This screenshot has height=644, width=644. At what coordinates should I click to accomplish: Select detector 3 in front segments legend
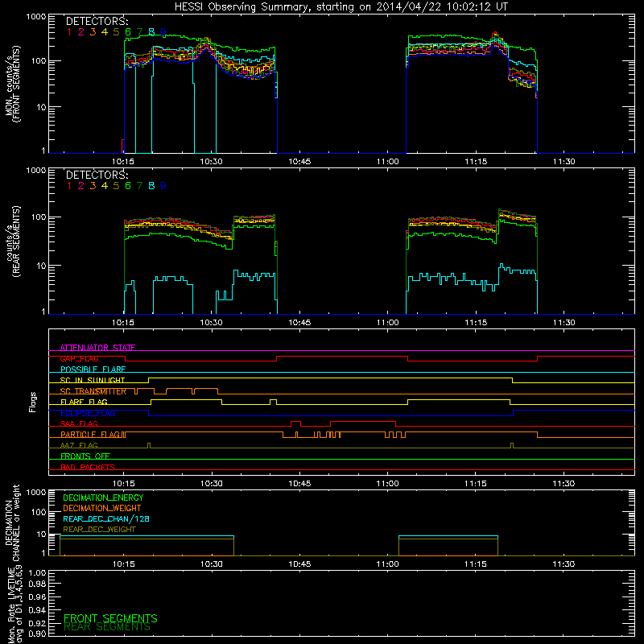pyautogui.click(x=93, y=32)
